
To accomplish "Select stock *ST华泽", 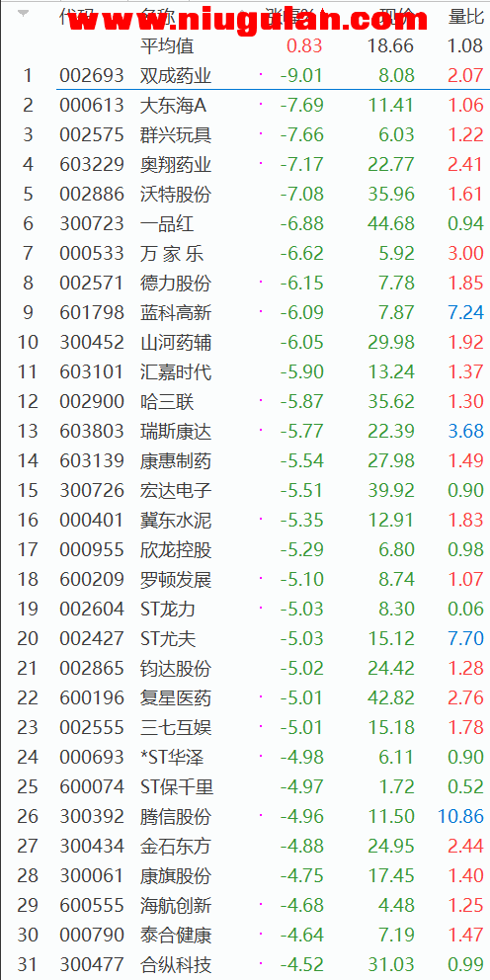I will coord(173,757).
